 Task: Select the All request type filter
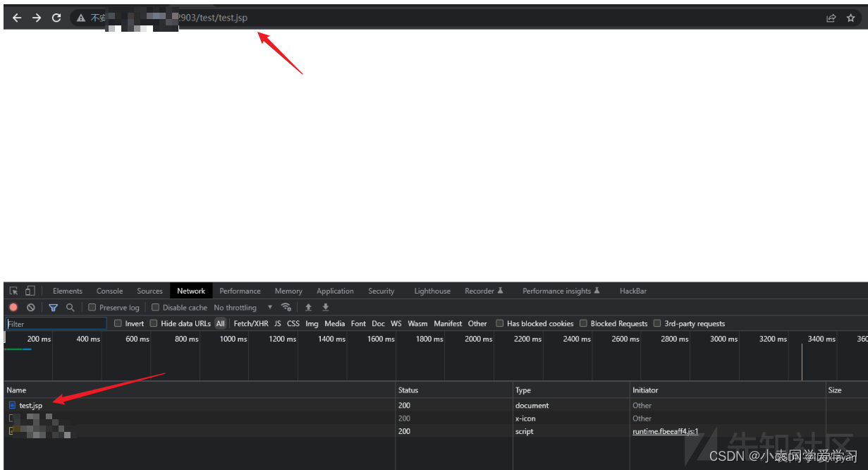point(221,324)
